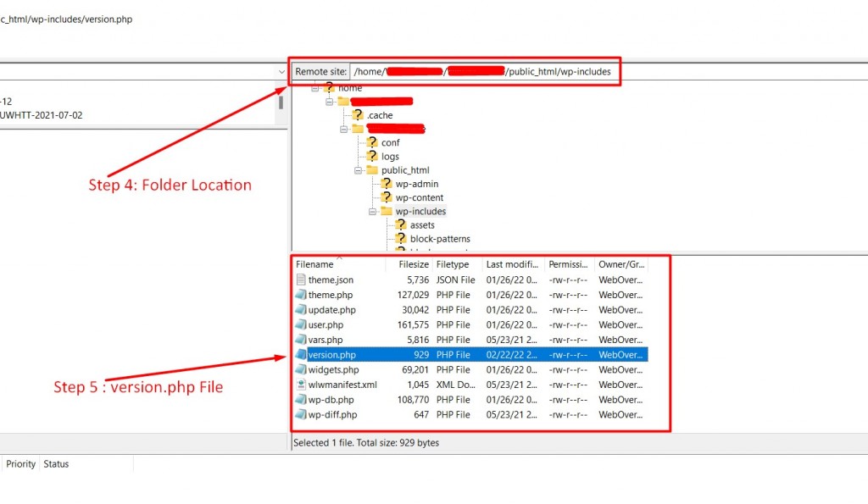The height and width of the screenshot is (504, 868).
Task: Click the version.php file icon
Action: tap(301, 355)
